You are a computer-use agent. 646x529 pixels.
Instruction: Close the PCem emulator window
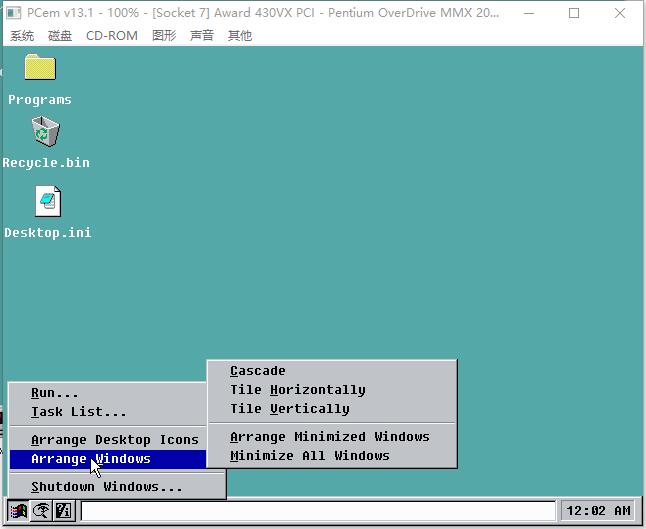coord(620,13)
